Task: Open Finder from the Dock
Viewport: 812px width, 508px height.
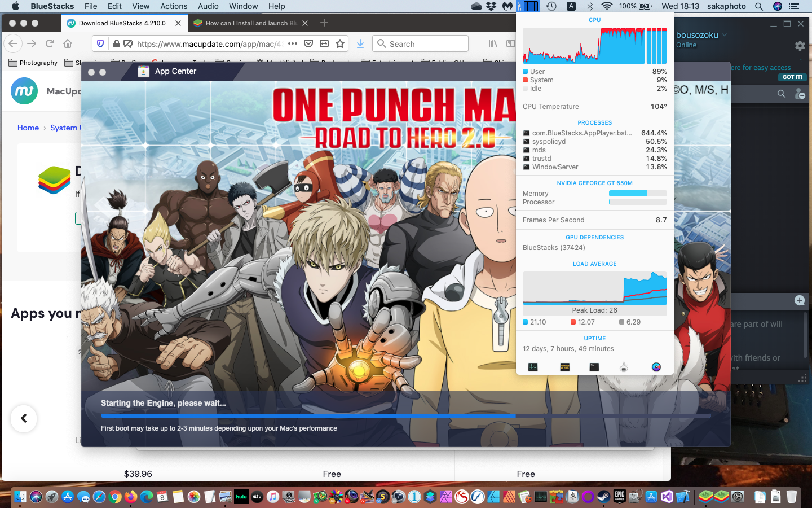Action: click(x=20, y=497)
